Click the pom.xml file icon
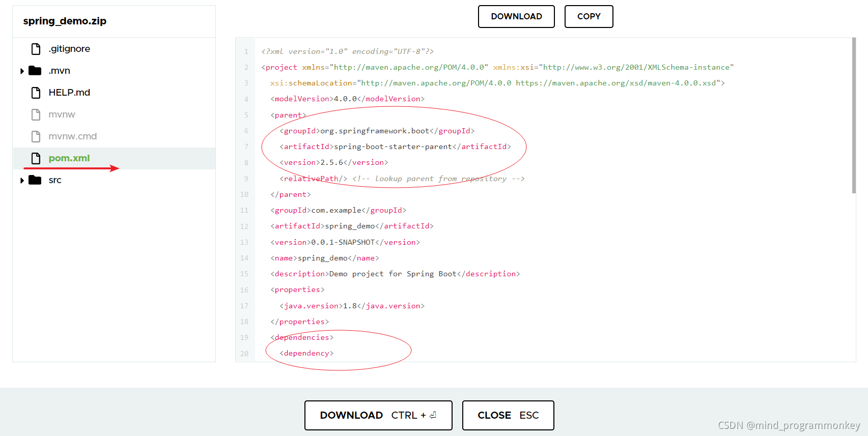868x436 pixels. [x=36, y=158]
